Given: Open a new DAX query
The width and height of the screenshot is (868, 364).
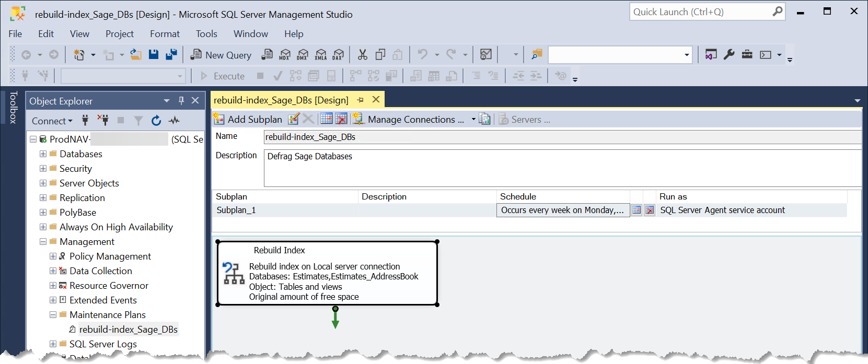Looking at the screenshot, I should click(338, 54).
